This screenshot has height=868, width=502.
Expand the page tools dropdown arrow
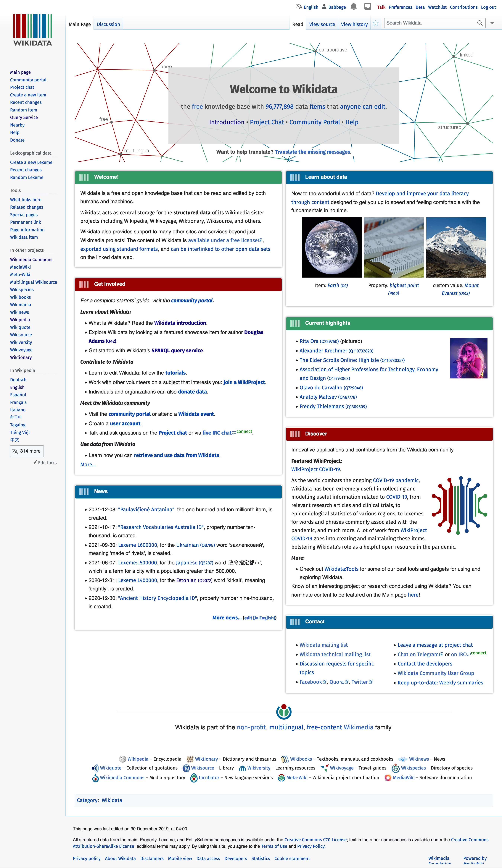click(x=492, y=23)
